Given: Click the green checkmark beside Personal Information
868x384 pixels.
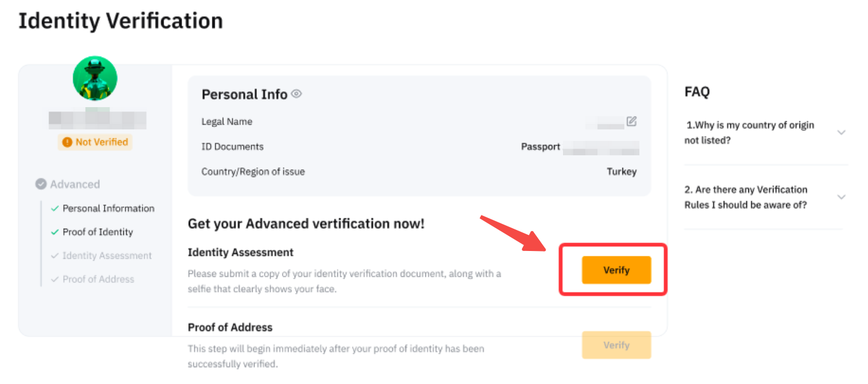Looking at the screenshot, I should [55, 209].
